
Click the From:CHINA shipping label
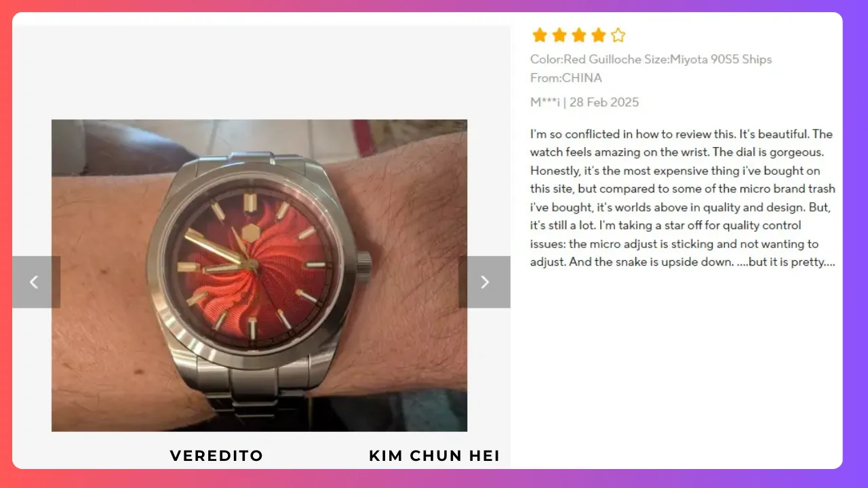tap(566, 77)
